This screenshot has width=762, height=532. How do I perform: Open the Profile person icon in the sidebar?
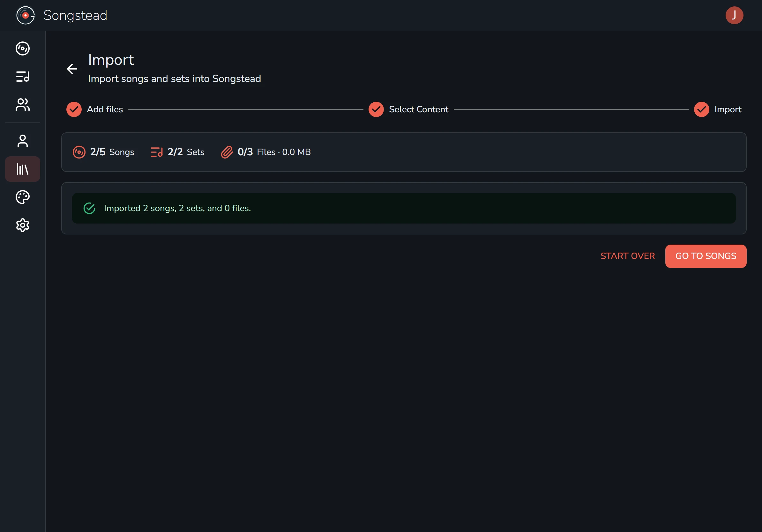[23, 141]
